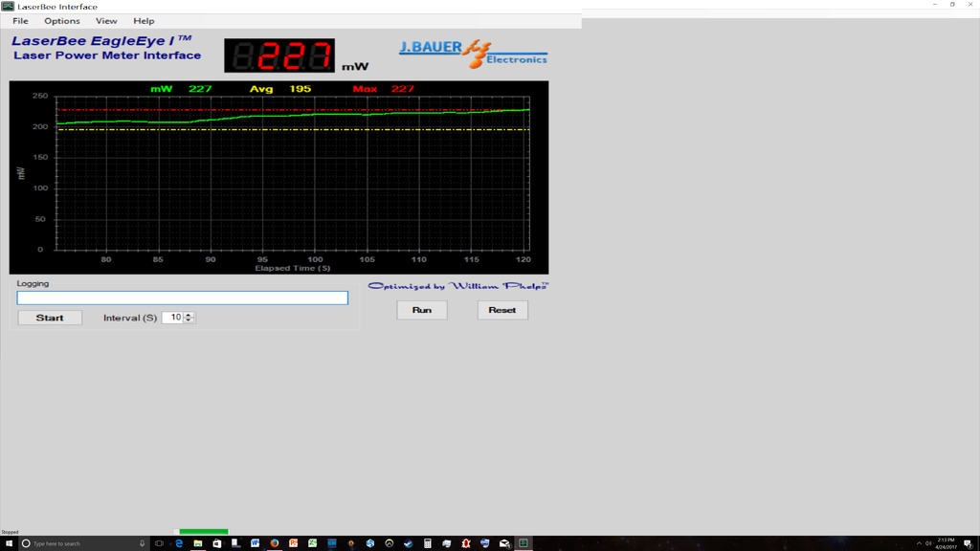Increase the Interval (S) value with up arrow
Viewport: 980px width, 551px height.
point(189,315)
